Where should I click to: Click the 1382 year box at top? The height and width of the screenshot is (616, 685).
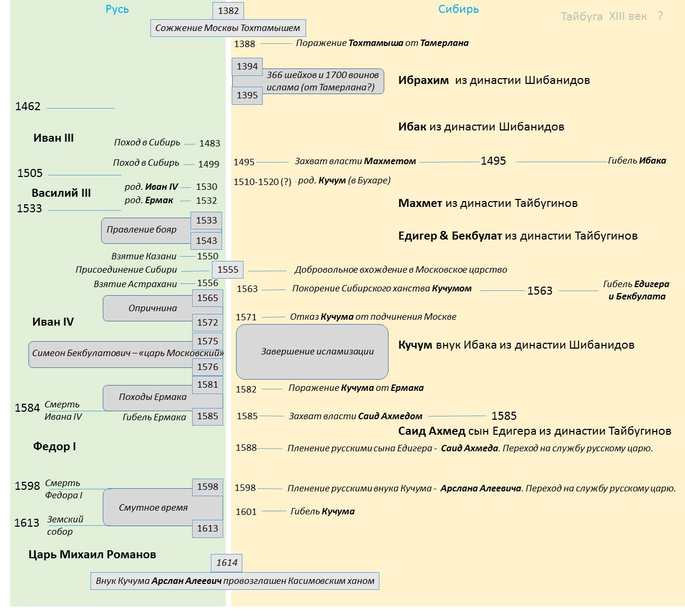click(228, 11)
